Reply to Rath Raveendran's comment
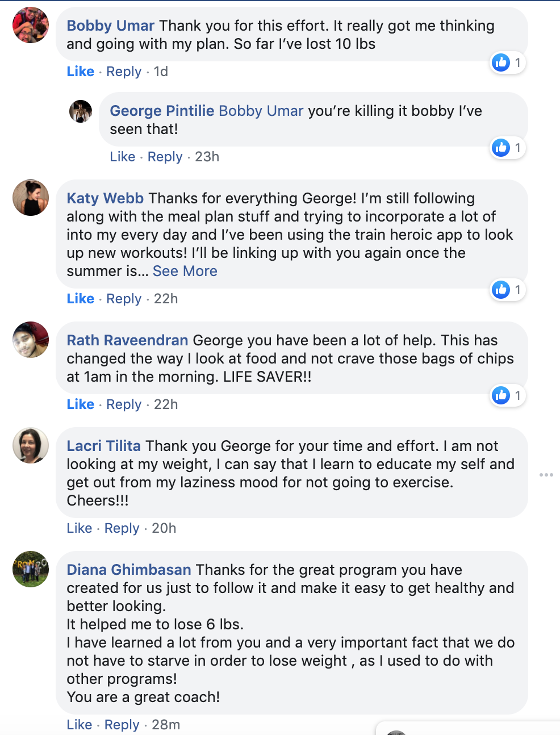The image size is (560, 735). (124, 404)
